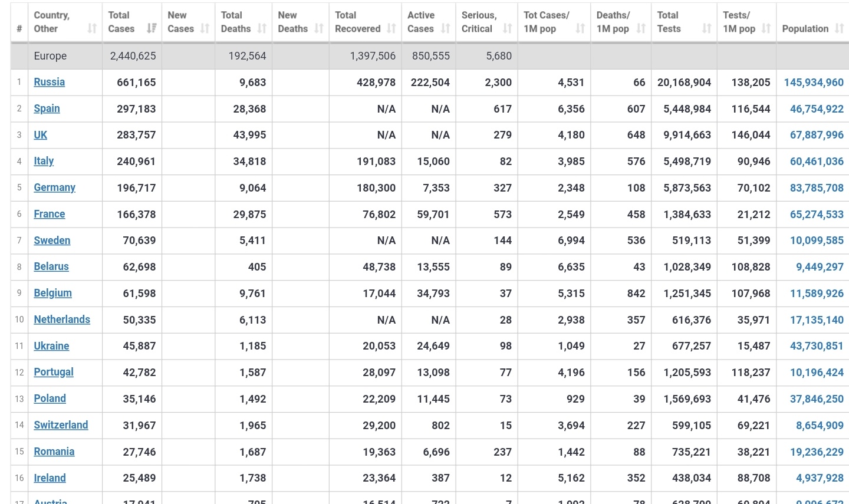Select Europe total deaths 192,564
This screenshot has height=504, width=849.
click(x=247, y=56)
